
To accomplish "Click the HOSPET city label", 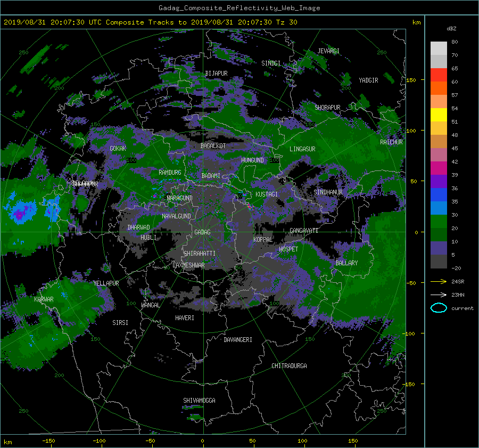I will point(288,249).
